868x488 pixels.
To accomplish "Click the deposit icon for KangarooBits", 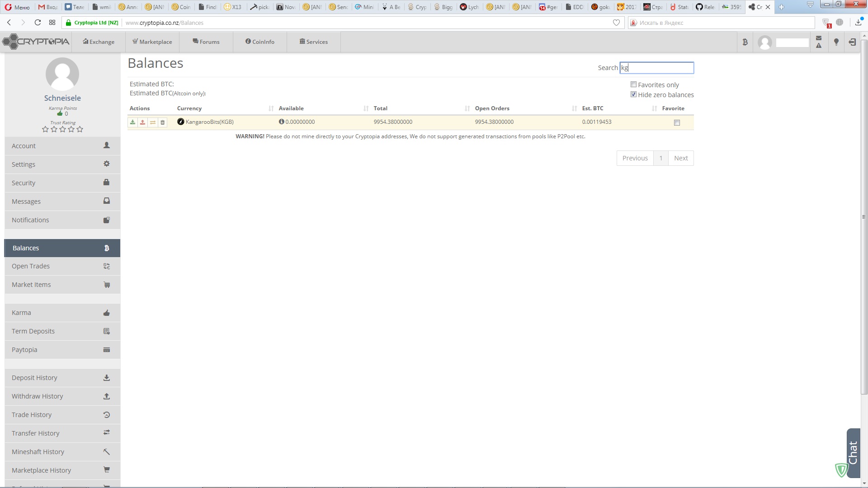I will tap(132, 122).
